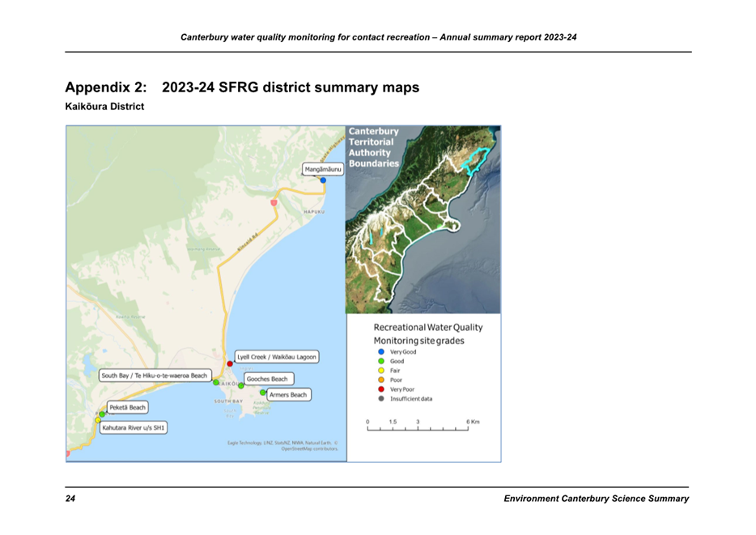This screenshot has height=535, width=756.
Task: Click the Kahutara River u/s SH1 label
Action: (x=134, y=427)
